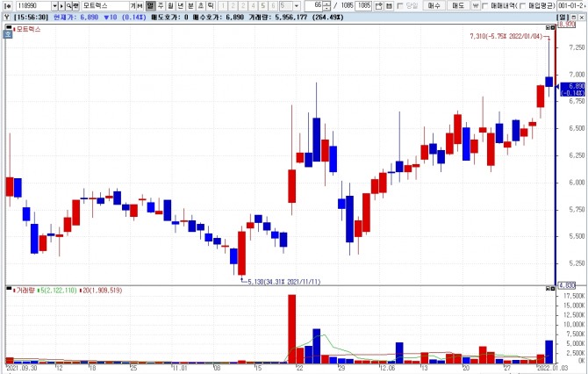Screen dimensions: 588x374
Task: Enable the 당일 checkbox
Action: point(400,6)
